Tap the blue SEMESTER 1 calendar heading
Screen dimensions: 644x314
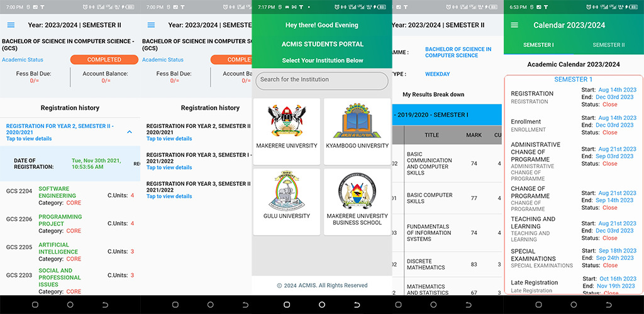[574, 80]
